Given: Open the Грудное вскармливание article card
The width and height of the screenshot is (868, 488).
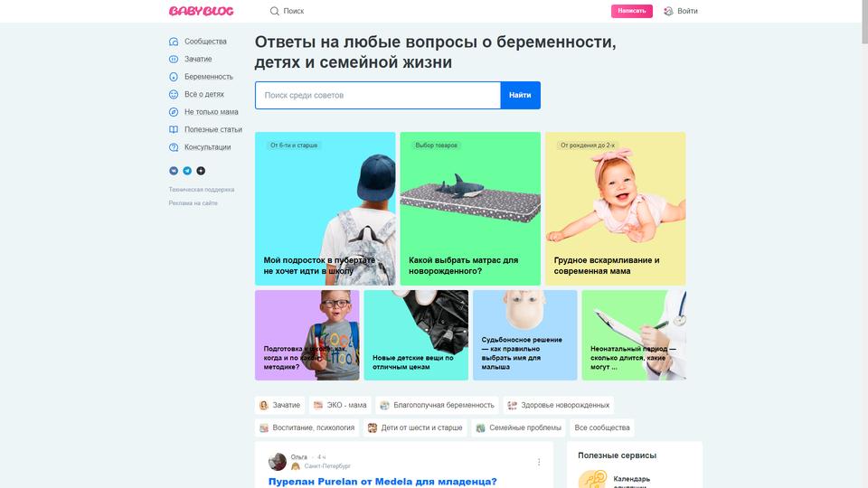Looking at the screenshot, I should tap(615, 209).
